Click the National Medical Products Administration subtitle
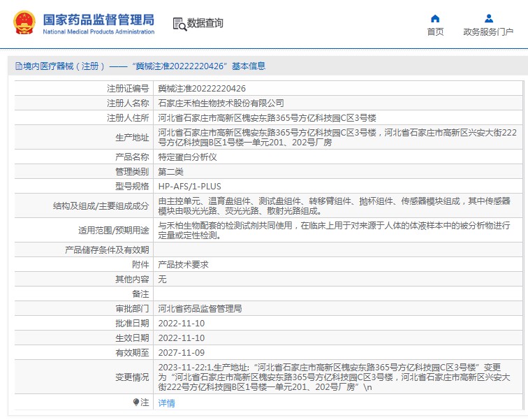This screenshot has height=420, width=528. point(98,32)
